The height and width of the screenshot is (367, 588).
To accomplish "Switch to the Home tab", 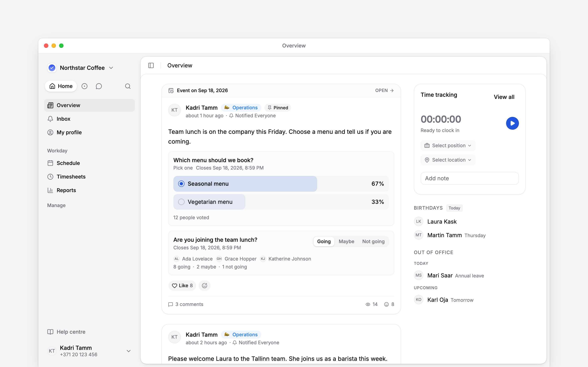I will [61, 86].
